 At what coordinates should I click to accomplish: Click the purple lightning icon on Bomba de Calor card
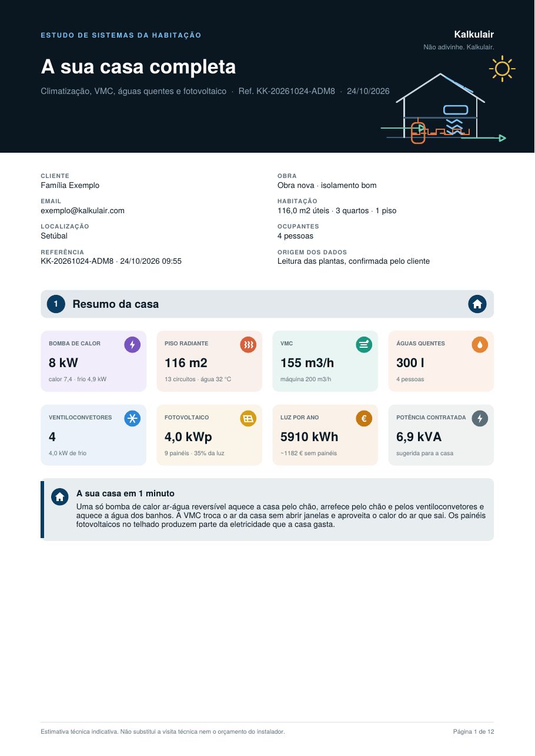pos(132,345)
